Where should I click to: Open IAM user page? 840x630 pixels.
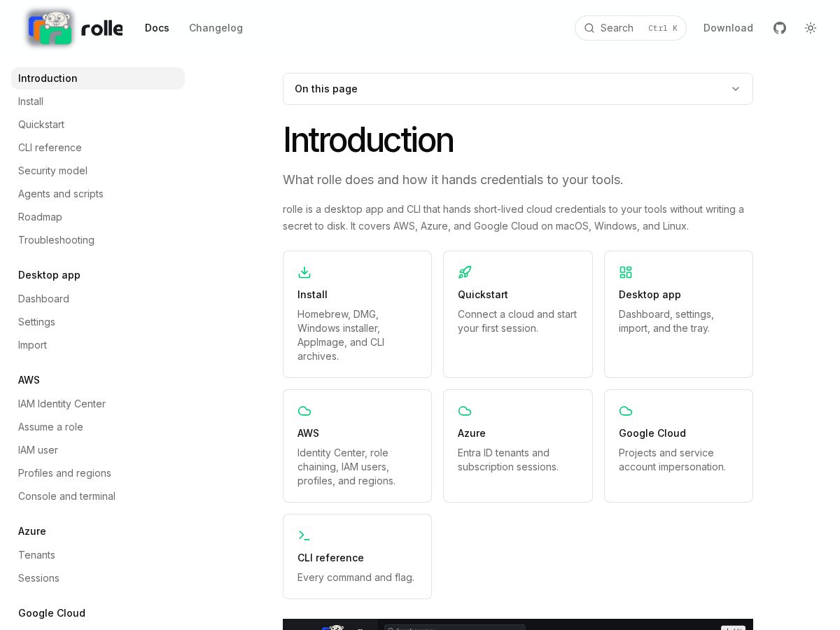click(x=98, y=450)
